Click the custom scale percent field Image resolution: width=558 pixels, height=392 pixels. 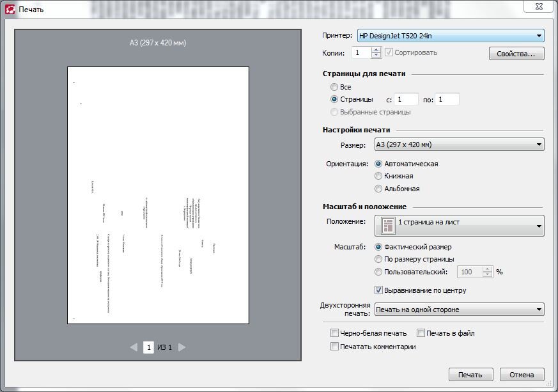coord(470,272)
